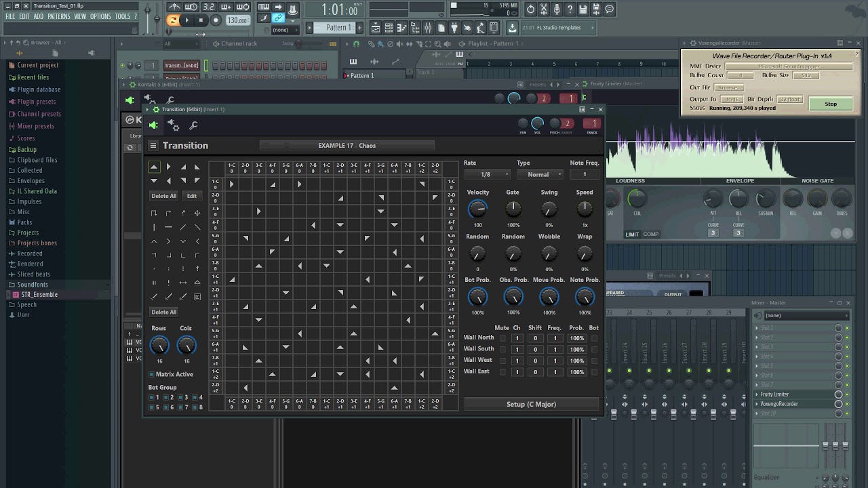The image size is (868, 488).
Task: Expand the VoxengoRecorder mixer slot arrow
Action: [x=757, y=404]
